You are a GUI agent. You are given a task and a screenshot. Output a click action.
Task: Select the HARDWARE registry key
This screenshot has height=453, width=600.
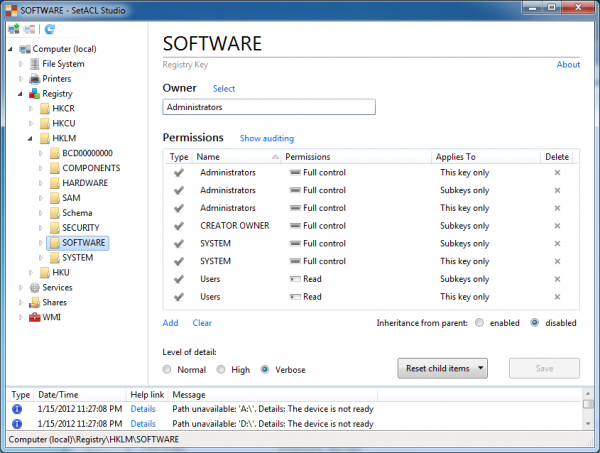pyautogui.click(x=85, y=183)
